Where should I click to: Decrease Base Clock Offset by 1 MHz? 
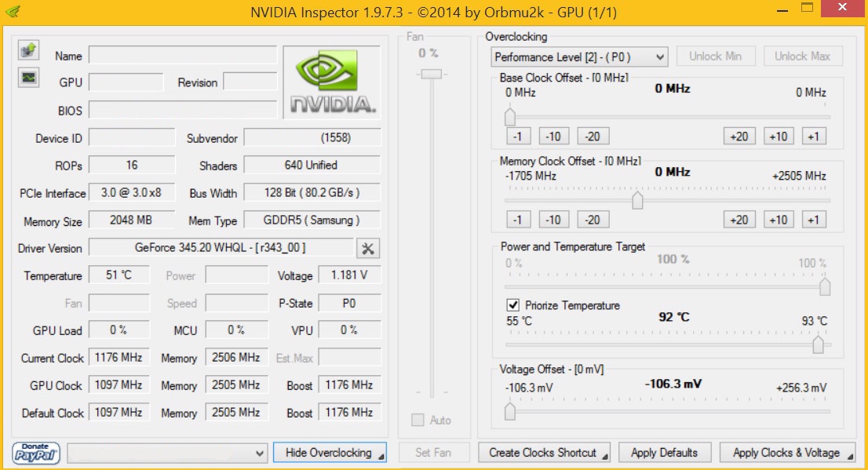[x=518, y=137]
